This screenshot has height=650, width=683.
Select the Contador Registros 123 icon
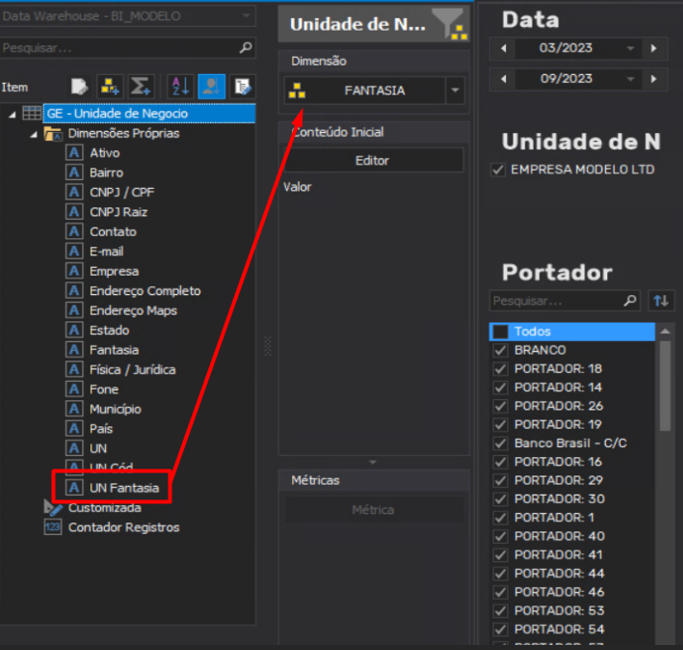53,527
